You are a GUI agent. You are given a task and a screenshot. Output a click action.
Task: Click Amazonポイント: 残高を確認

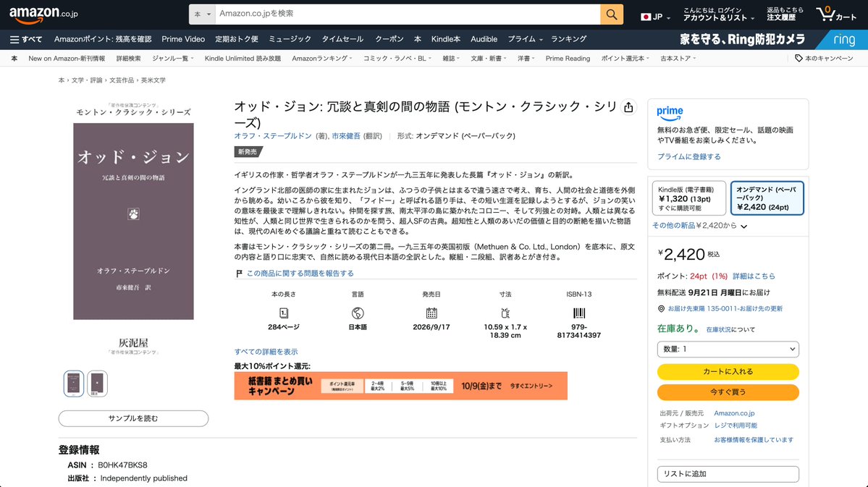pos(103,39)
